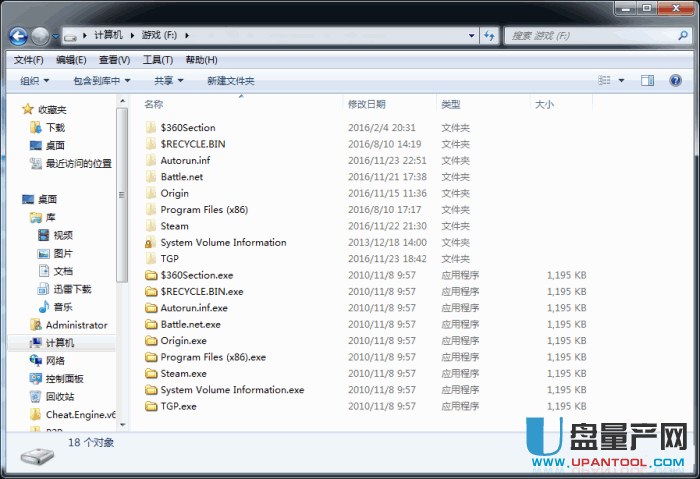Select the Origin folder icon
Image resolution: width=700 pixels, height=479 pixels.
tap(151, 193)
